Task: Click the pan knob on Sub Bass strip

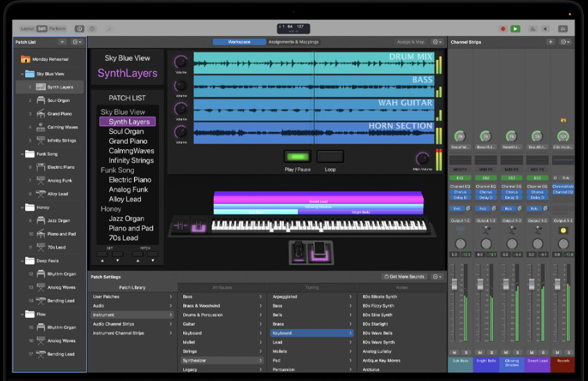Action: tap(460, 244)
